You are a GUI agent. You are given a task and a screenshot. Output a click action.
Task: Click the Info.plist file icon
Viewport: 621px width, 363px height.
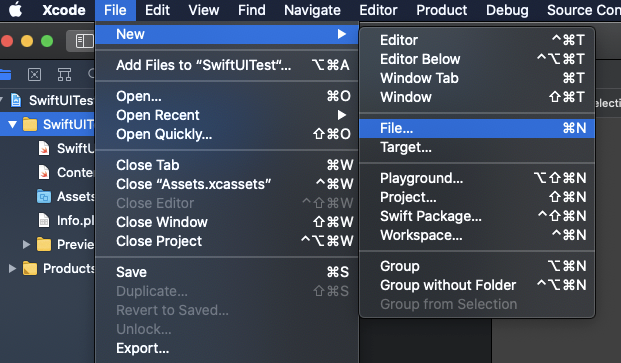(44, 220)
